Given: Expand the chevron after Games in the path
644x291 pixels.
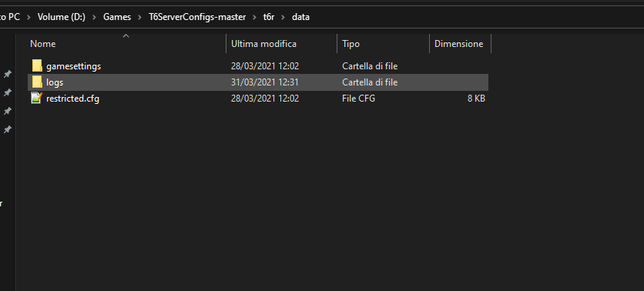Looking at the screenshot, I should pyautogui.click(x=139, y=17).
